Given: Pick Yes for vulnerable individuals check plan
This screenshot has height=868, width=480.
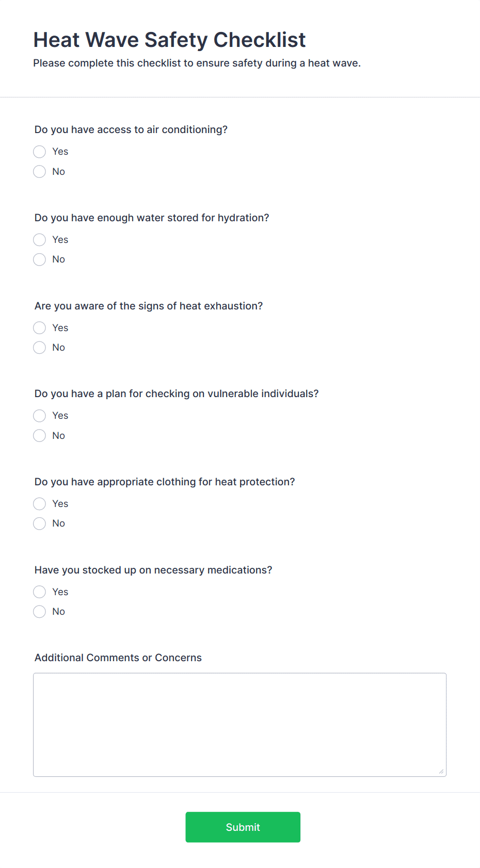Looking at the screenshot, I should [x=40, y=416].
